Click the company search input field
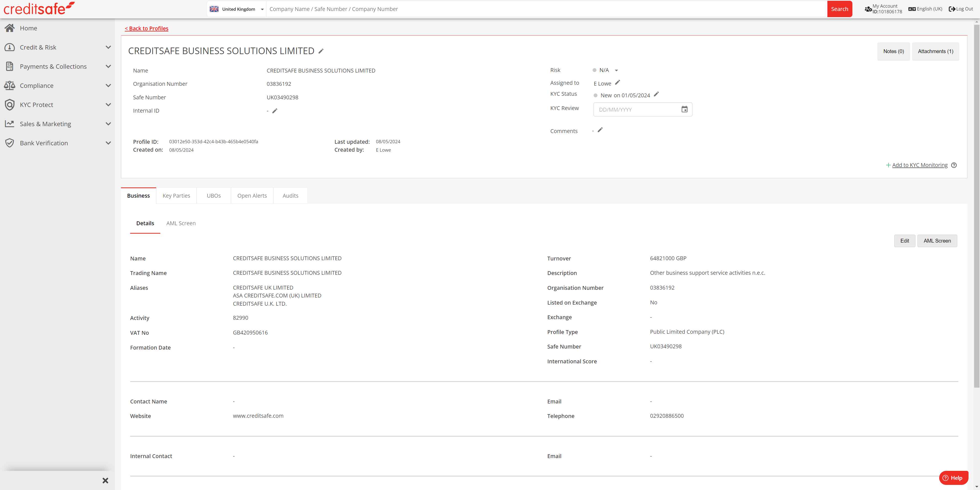This screenshot has height=490, width=980. click(x=546, y=9)
